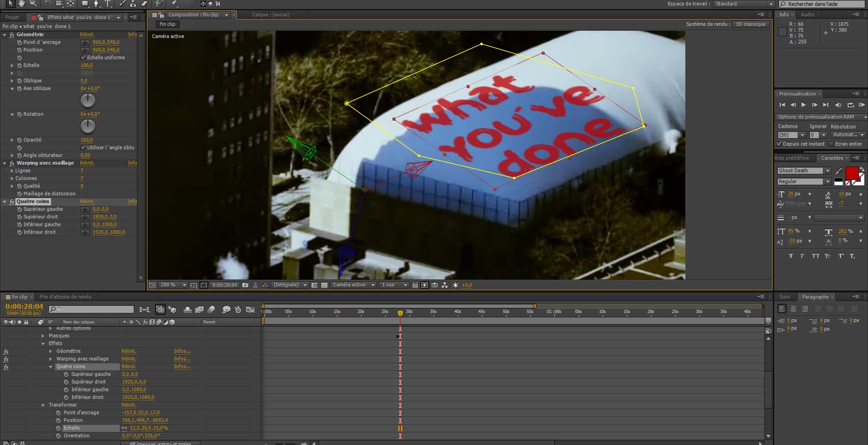Uncheck Utiliser l'angle obtu checkbox
This screenshot has height=445, width=868.
pyautogui.click(x=83, y=147)
